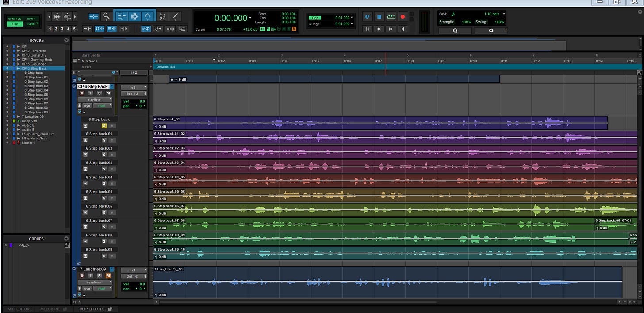Enable loop playback in transport

pos(391,16)
